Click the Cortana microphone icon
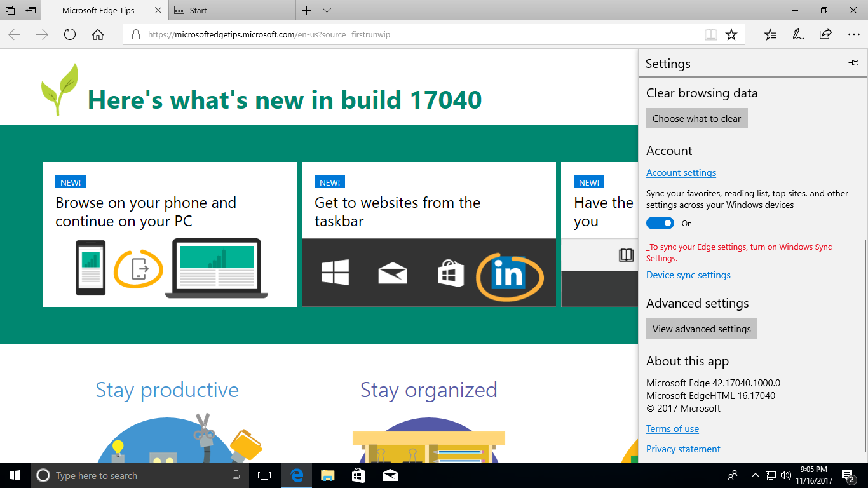The image size is (868, 488). (x=236, y=475)
